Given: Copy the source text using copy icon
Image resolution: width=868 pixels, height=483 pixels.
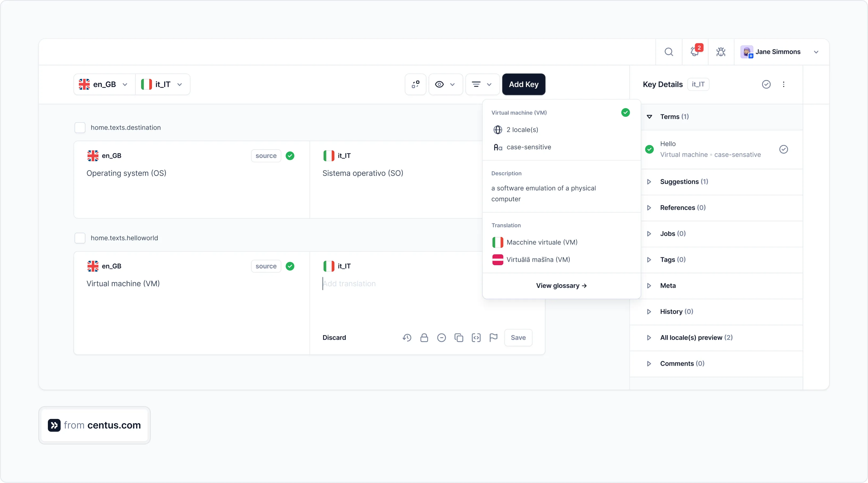Looking at the screenshot, I should [459, 338].
